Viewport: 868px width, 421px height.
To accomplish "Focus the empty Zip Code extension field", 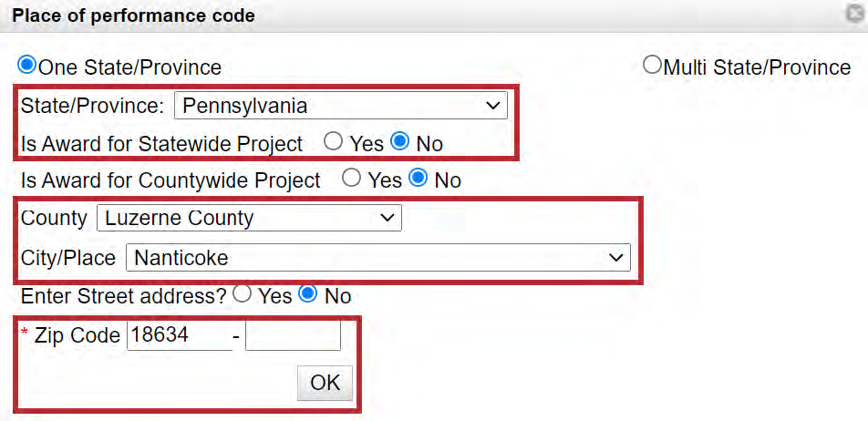I will (293, 335).
